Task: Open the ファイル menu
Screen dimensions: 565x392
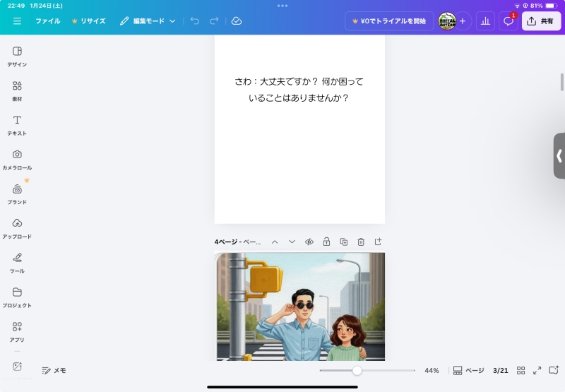Action: [48, 21]
